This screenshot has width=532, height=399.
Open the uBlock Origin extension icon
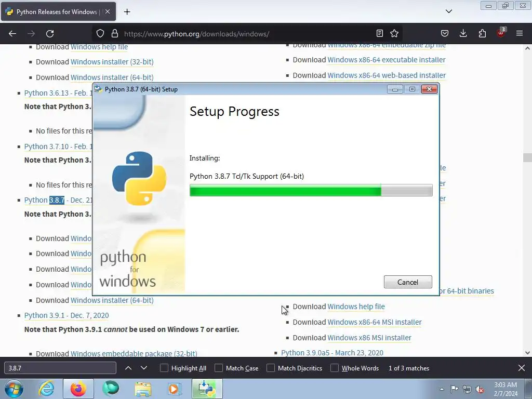pyautogui.click(x=501, y=33)
